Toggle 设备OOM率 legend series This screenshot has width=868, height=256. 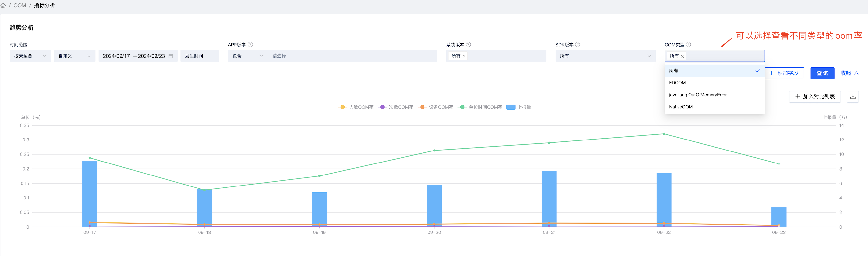click(435, 107)
